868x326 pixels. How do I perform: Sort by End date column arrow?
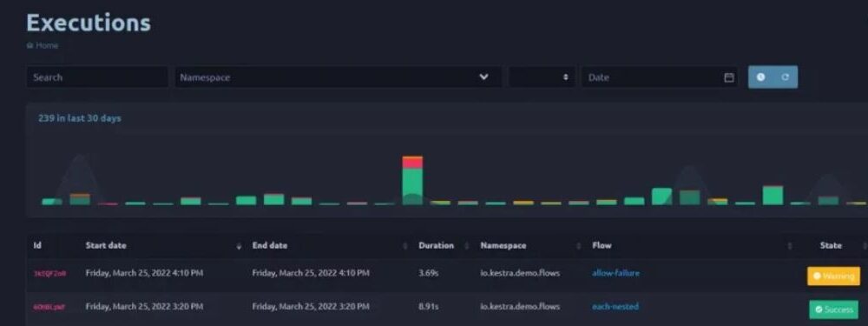click(405, 246)
